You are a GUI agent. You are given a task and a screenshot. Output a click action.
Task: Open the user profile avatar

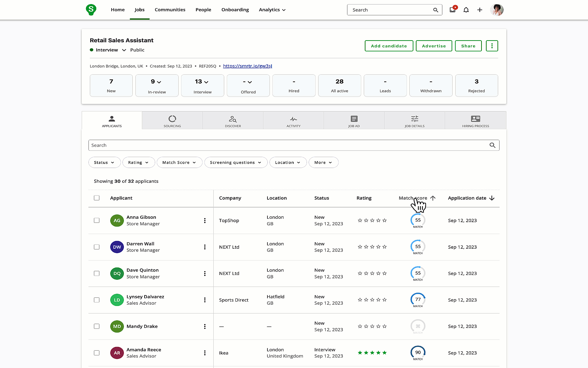[x=497, y=10]
